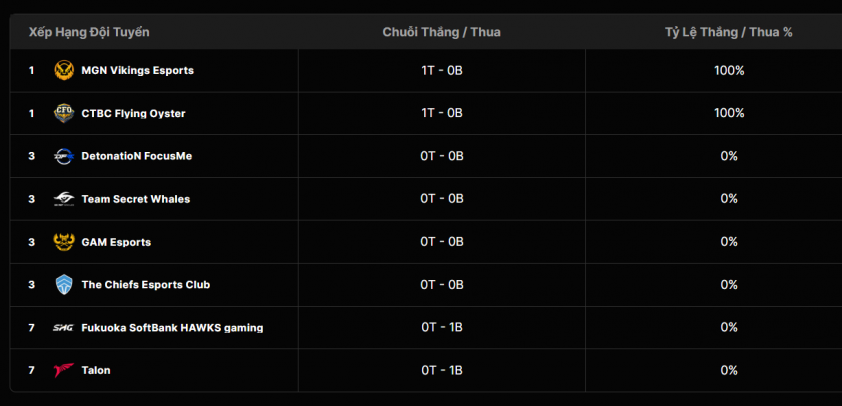Open Fukuoka SoftBank HAWKS gaming name

tap(172, 327)
